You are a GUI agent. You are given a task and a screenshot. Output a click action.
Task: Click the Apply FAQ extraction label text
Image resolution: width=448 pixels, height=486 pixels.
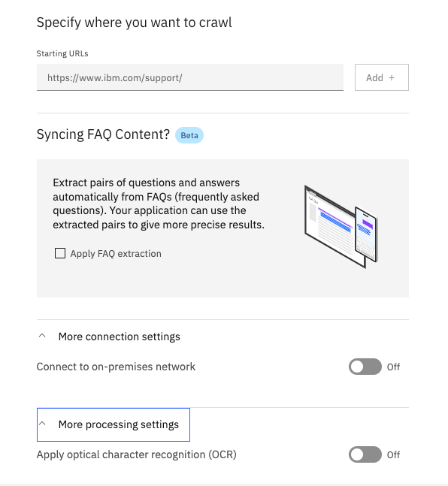click(x=116, y=254)
